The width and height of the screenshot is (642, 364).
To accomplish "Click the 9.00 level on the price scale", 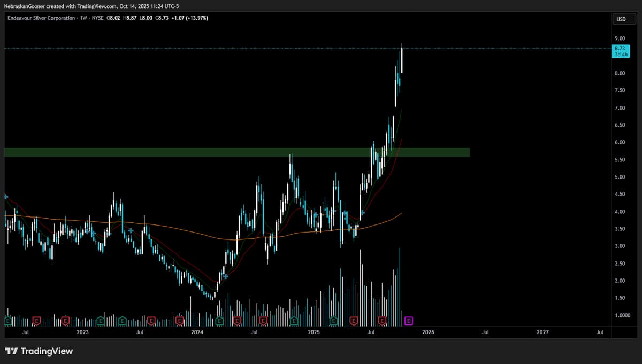I will [620, 38].
